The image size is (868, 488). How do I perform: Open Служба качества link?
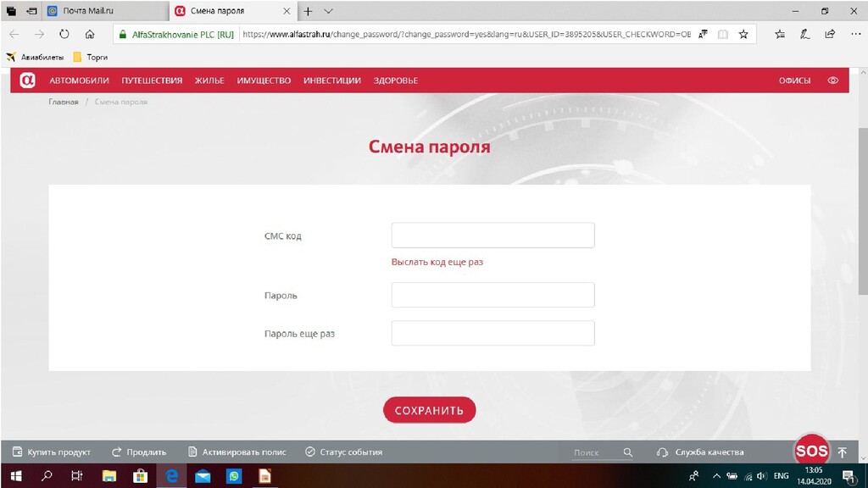700,452
